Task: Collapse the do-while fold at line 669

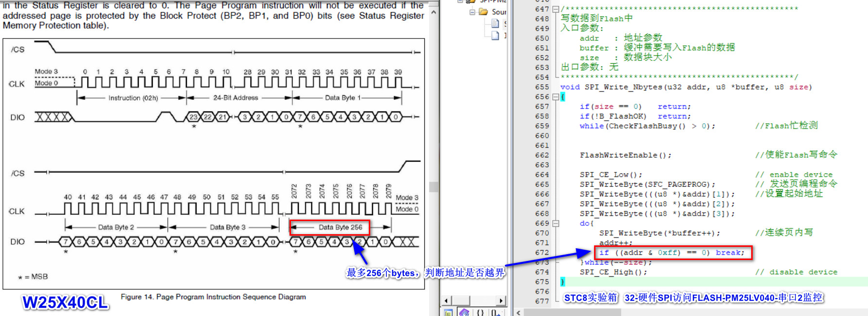Action: click(x=556, y=223)
